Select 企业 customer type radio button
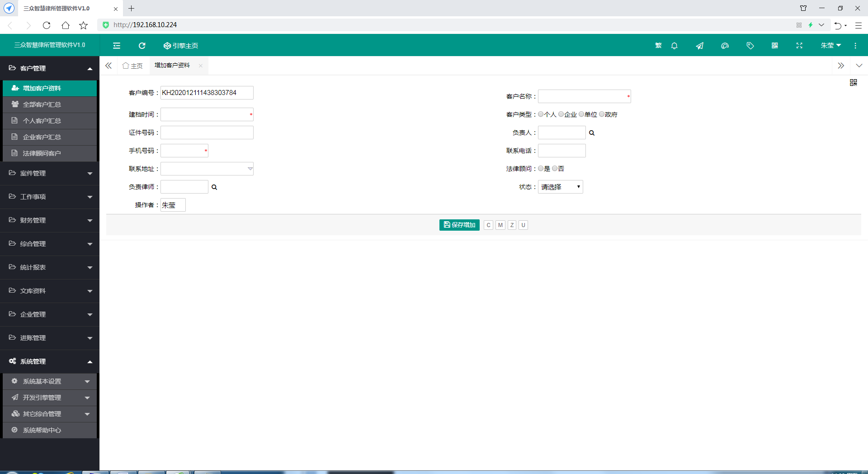The image size is (868, 474). click(561, 114)
